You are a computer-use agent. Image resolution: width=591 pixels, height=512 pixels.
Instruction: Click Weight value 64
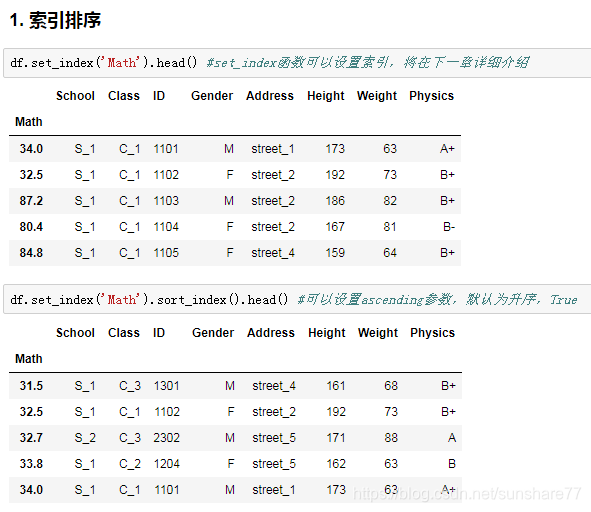(390, 253)
